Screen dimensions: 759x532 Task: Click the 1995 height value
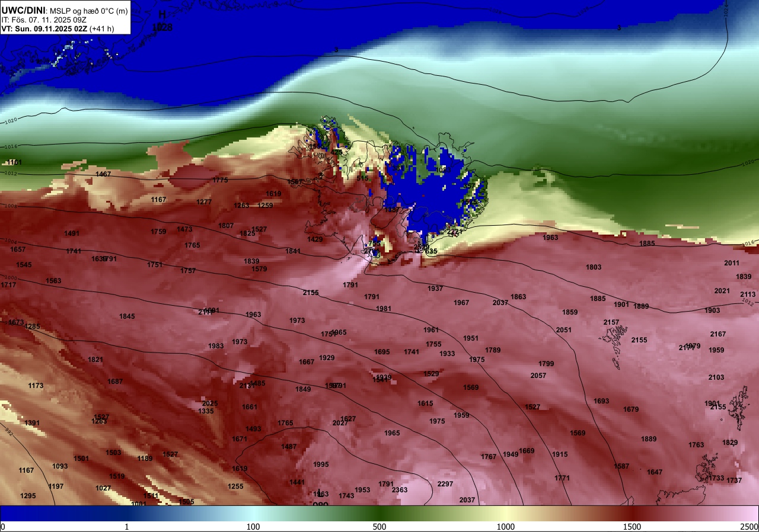tap(321, 464)
